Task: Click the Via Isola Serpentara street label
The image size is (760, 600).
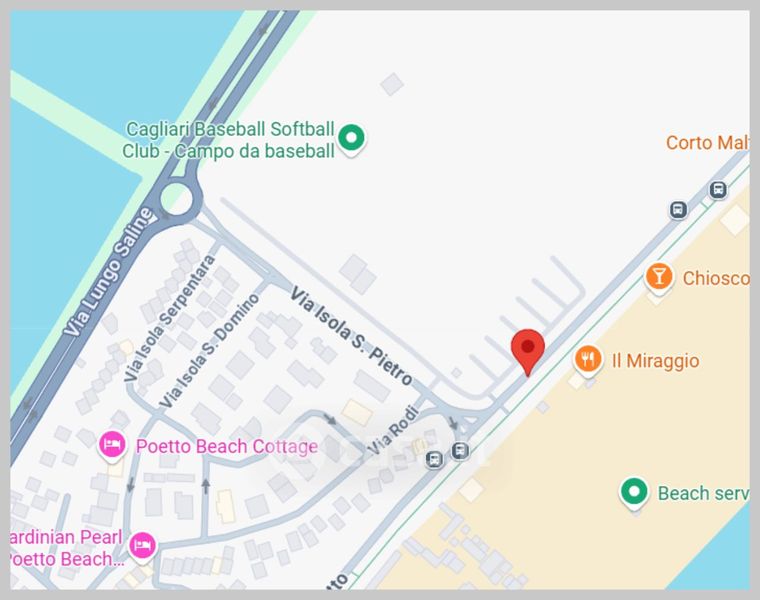Action: (x=170, y=318)
